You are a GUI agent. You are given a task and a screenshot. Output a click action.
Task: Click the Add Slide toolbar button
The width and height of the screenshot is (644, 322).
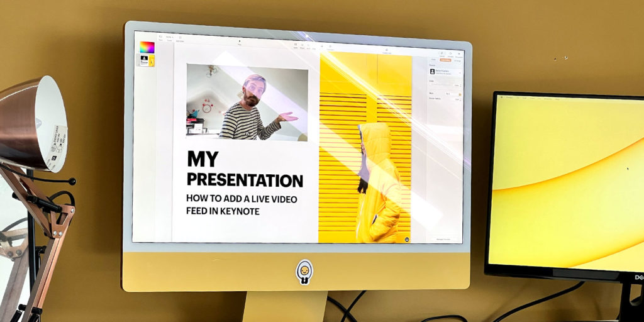click(180, 39)
